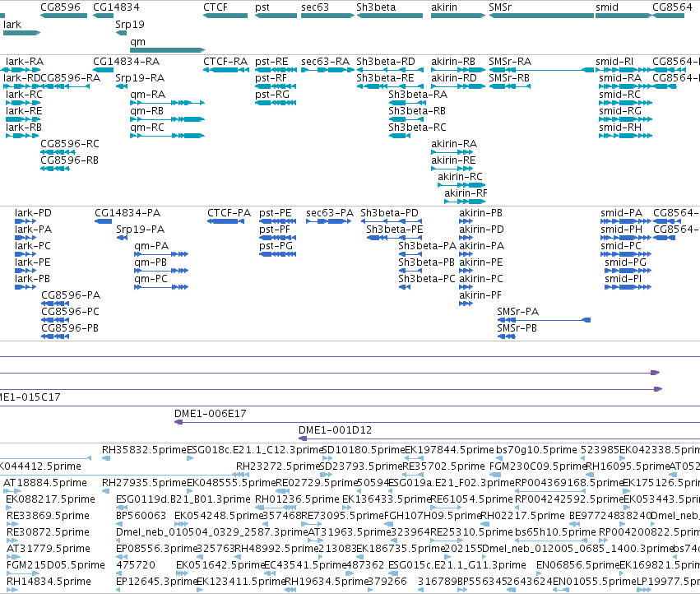
Task: Click EST label RH14834.5prime
Action: (x=49, y=582)
